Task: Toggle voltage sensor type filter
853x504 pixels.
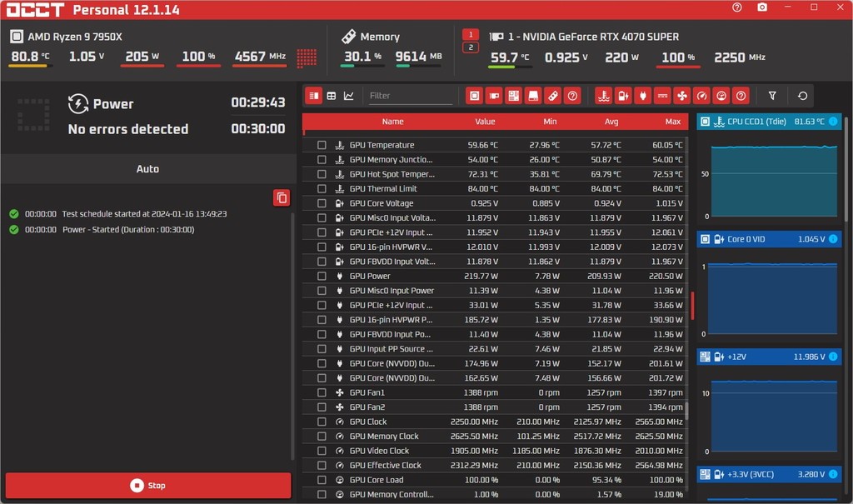Action: (623, 96)
